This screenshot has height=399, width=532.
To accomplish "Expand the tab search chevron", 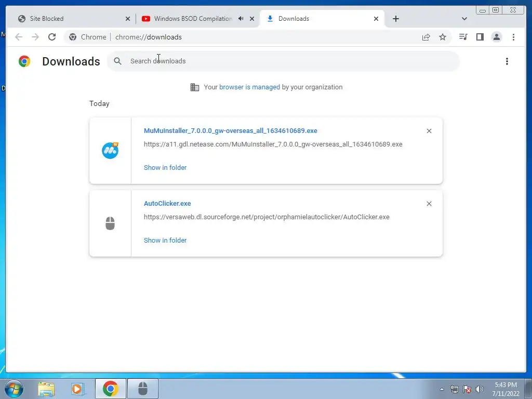I will (x=464, y=19).
